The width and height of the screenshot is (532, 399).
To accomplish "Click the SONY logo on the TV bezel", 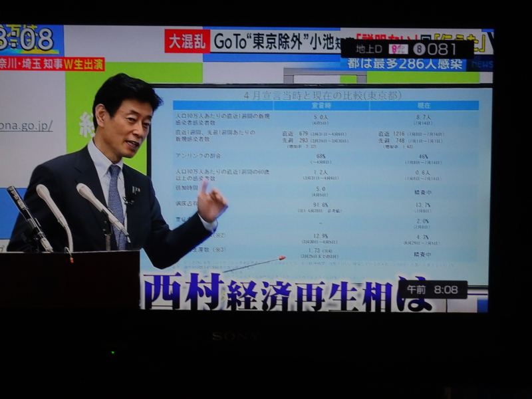I will click(235, 336).
